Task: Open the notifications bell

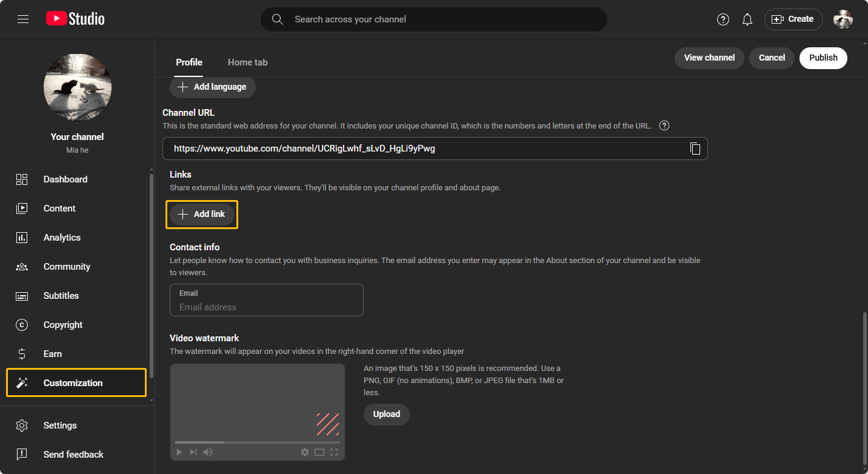Action: point(747,19)
